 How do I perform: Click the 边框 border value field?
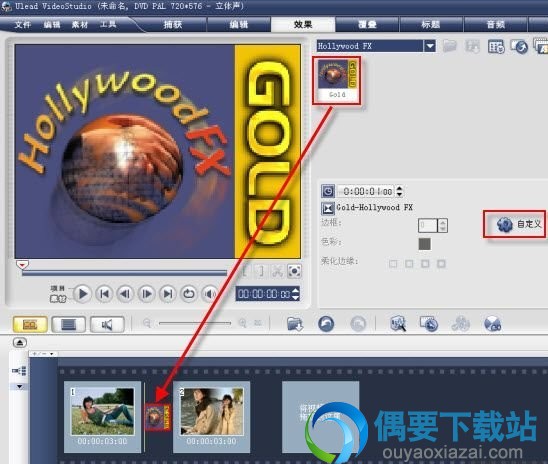[x=428, y=225]
